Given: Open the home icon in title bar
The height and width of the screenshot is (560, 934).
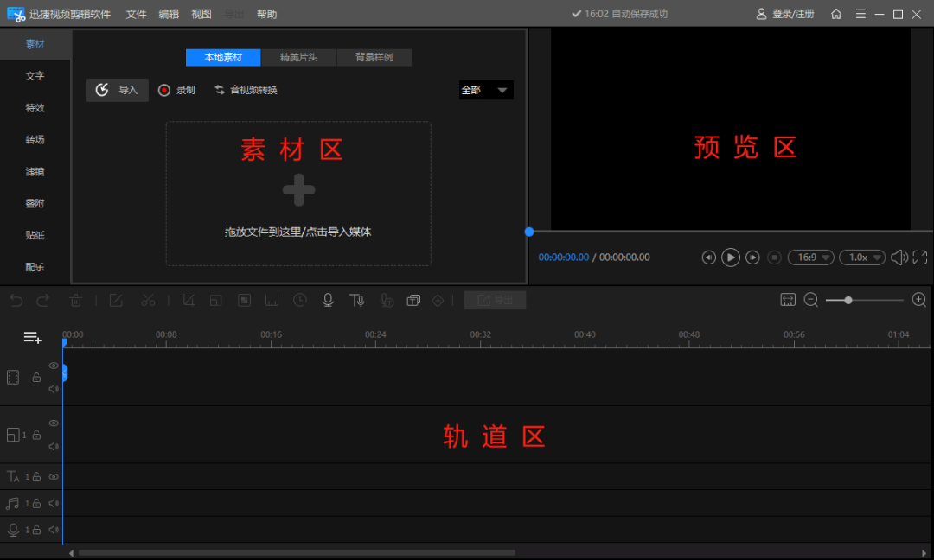Looking at the screenshot, I should pyautogui.click(x=836, y=14).
